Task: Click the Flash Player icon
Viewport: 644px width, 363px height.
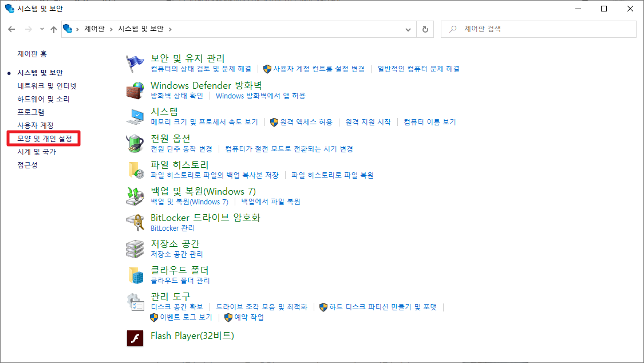Action: (x=135, y=338)
